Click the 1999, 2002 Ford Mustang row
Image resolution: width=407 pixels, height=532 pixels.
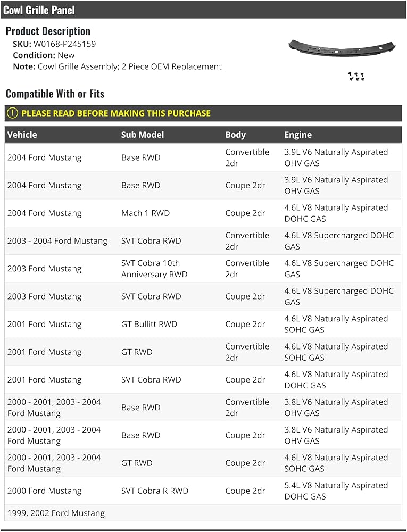coord(203,513)
